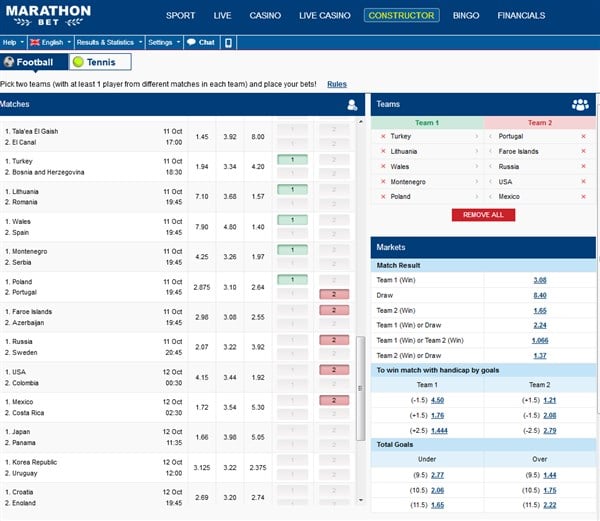
Task: Toggle Wales Team 1 selection button
Action: [292, 220]
